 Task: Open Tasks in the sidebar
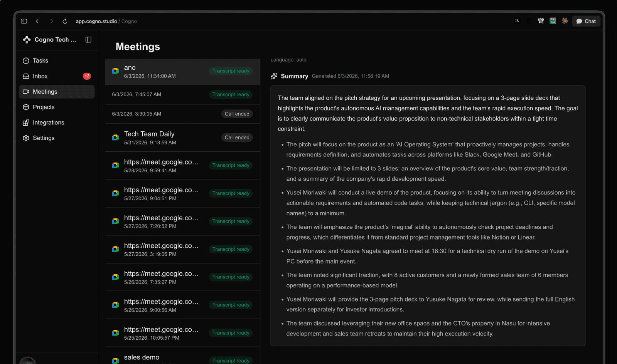click(57, 60)
